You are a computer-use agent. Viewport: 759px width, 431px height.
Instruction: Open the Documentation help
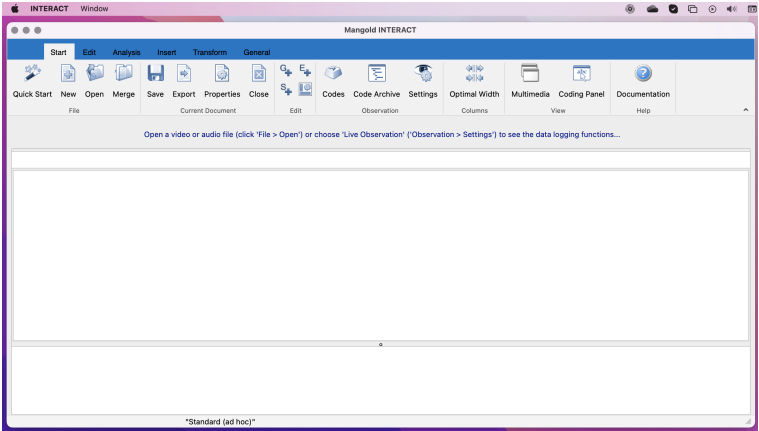(x=643, y=81)
